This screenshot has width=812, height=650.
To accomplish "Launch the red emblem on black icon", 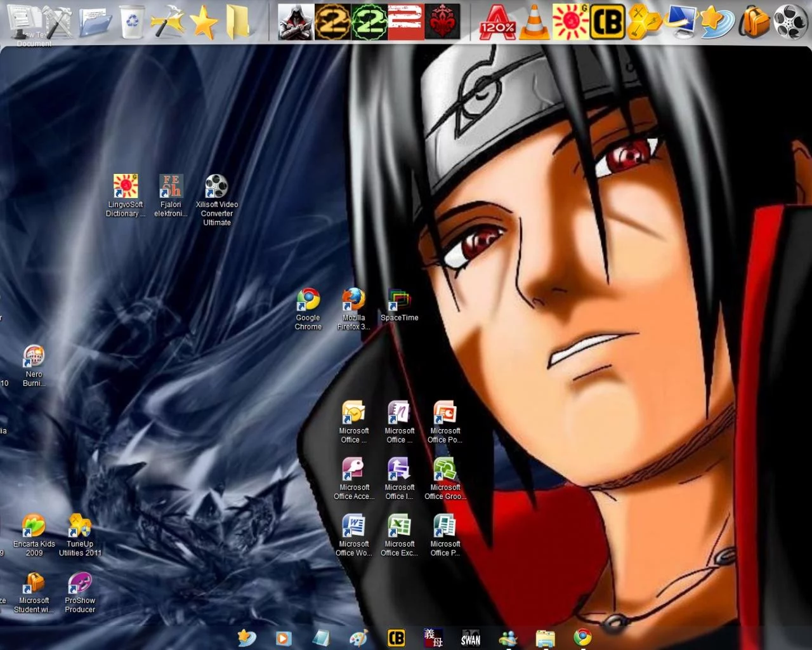I will tap(443, 22).
